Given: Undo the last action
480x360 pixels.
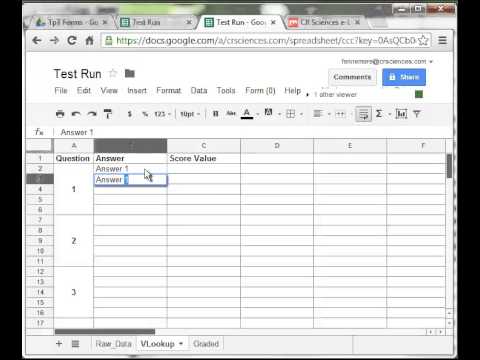Looking at the screenshot, I should [76, 114].
